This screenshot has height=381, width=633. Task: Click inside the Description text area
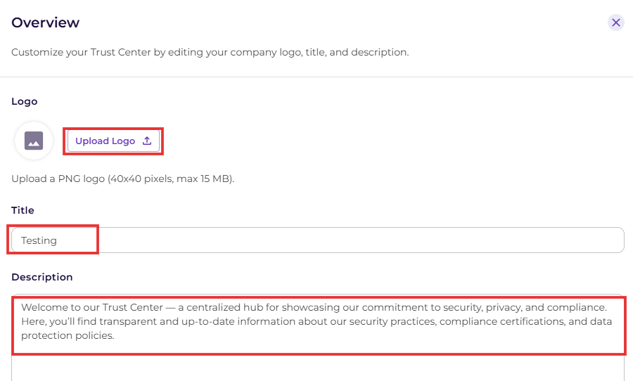pyautogui.click(x=318, y=337)
